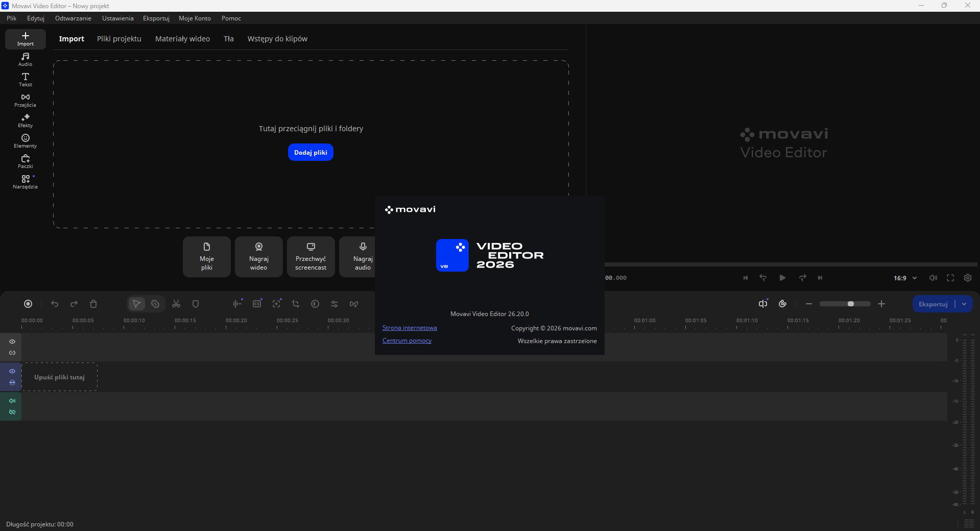This screenshot has height=531, width=980.
Task: Switch to the Pliki projektu tab
Action: (119, 39)
